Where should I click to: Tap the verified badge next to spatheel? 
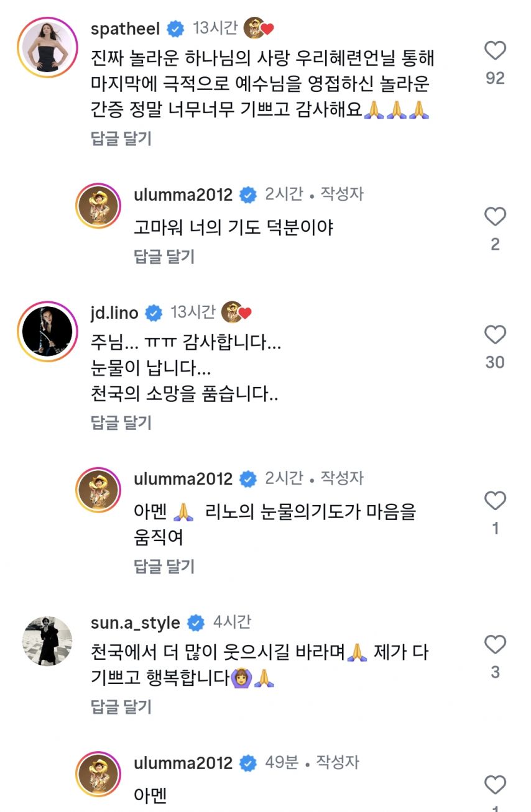(176, 29)
